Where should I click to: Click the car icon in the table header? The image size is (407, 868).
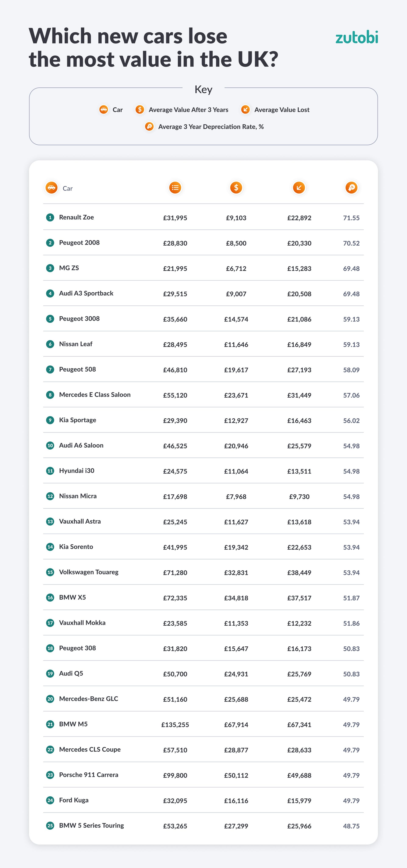[x=51, y=188]
